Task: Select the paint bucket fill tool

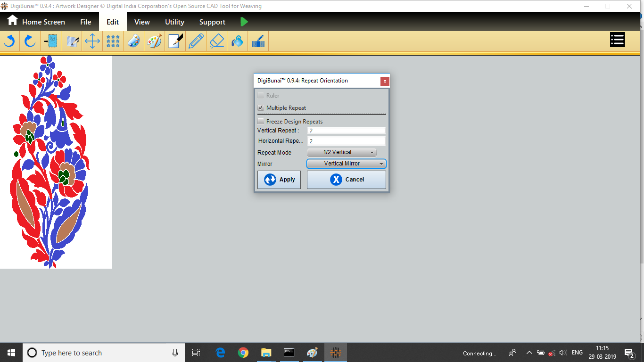Action: pos(237,41)
